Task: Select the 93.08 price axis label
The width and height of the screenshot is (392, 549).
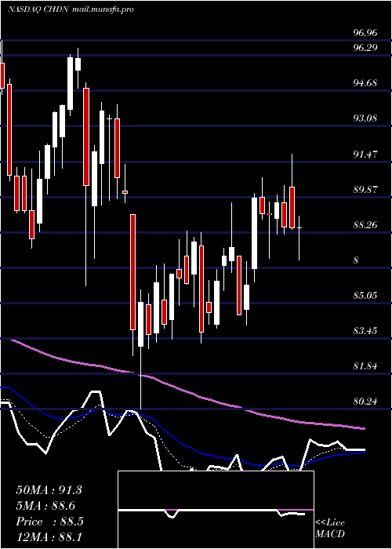Action: tap(365, 118)
